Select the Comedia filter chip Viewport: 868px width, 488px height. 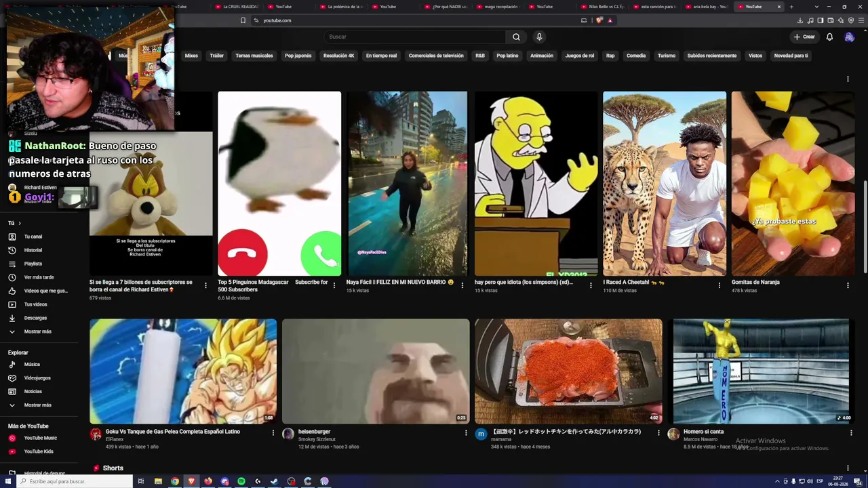636,56
